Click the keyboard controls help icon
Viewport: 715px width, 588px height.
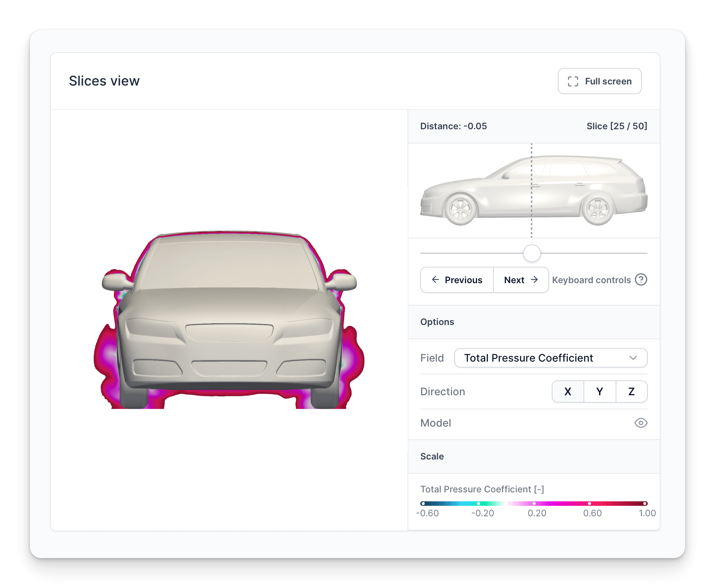[641, 280]
